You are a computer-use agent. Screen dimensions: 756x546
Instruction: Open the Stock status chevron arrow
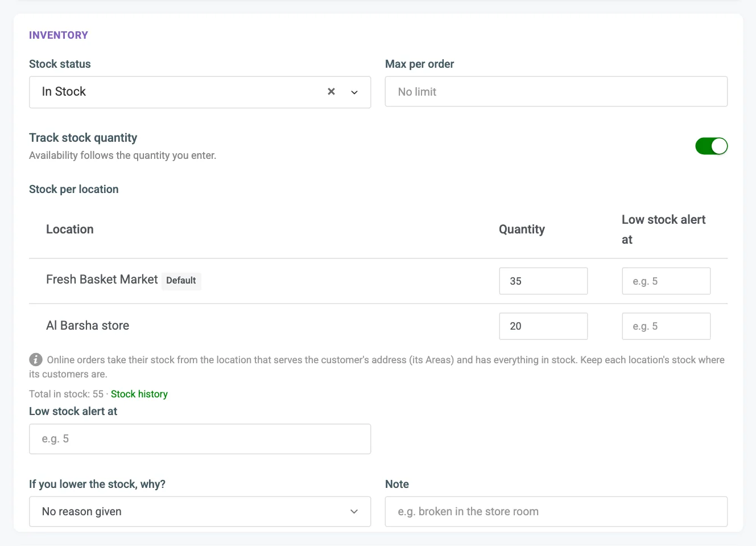354,92
